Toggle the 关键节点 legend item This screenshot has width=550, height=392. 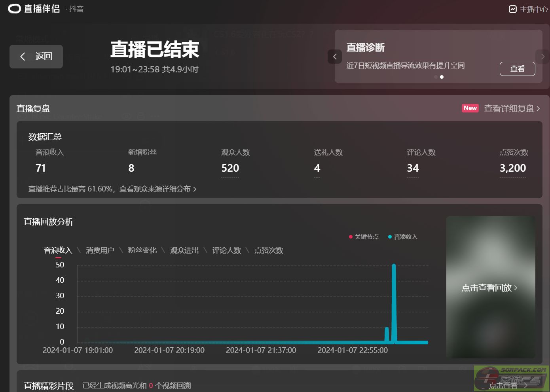pos(364,237)
